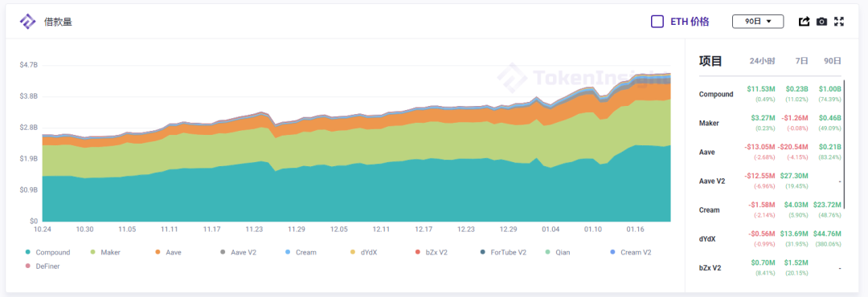This screenshot has width=868, height=297.
Task: Click the DeFiner legend item
Action: pos(42,266)
